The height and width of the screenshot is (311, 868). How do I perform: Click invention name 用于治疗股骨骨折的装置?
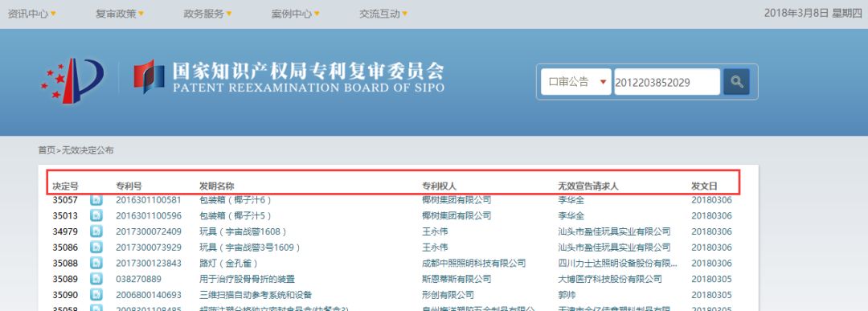tap(247, 279)
